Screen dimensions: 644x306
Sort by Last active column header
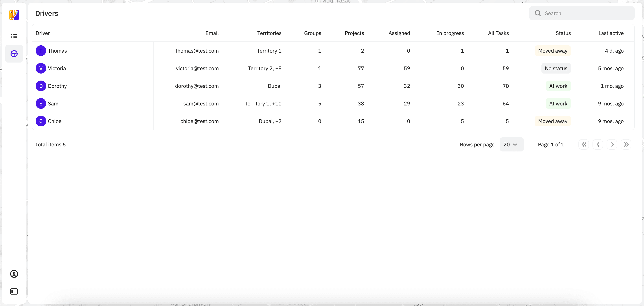(x=611, y=33)
